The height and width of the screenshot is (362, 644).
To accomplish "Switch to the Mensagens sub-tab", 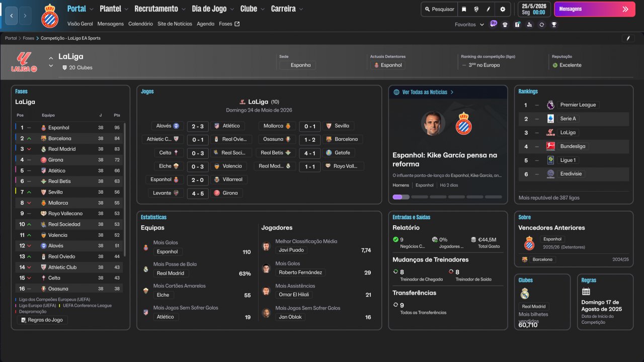I will (x=111, y=24).
